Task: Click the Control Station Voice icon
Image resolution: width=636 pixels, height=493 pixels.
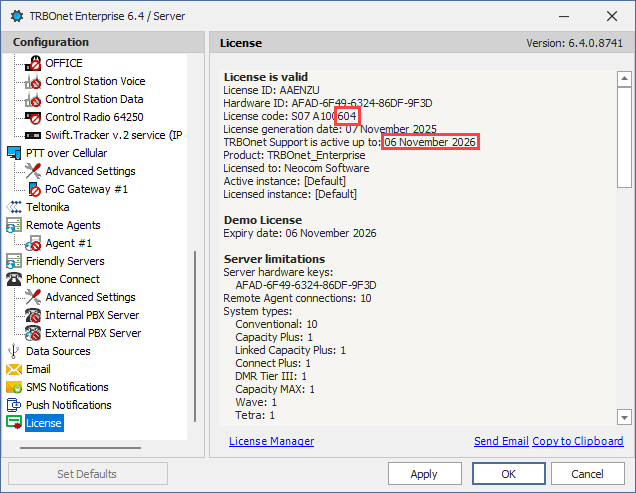Action: coord(33,82)
